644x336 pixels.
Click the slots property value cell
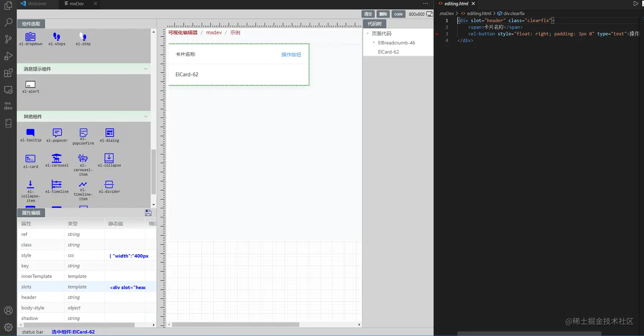125,287
